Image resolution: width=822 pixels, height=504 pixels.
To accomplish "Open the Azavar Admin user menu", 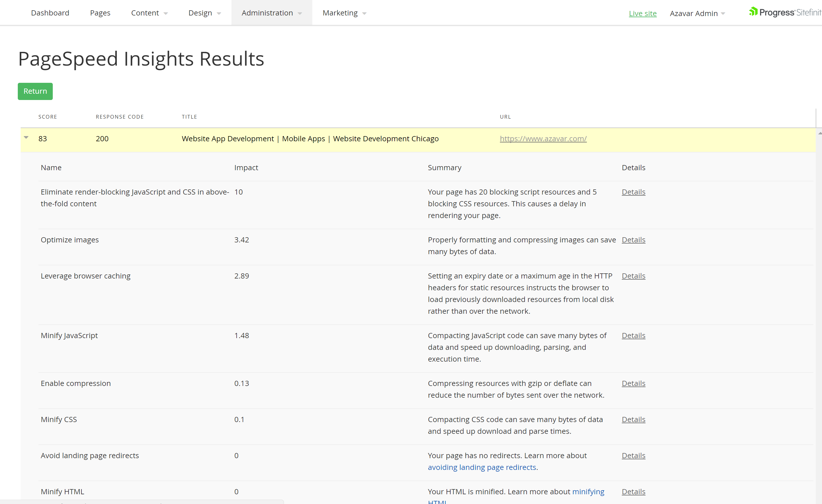I will [697, 13].
